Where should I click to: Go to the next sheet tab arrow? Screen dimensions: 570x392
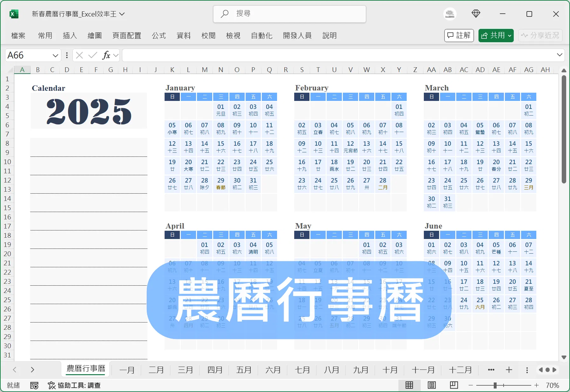(32, 370)
